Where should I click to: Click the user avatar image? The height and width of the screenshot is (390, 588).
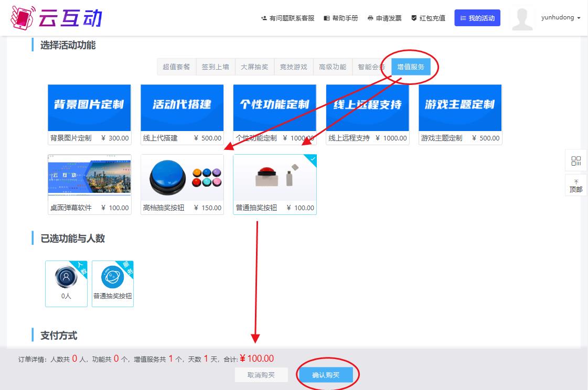(x=522, y=19)
